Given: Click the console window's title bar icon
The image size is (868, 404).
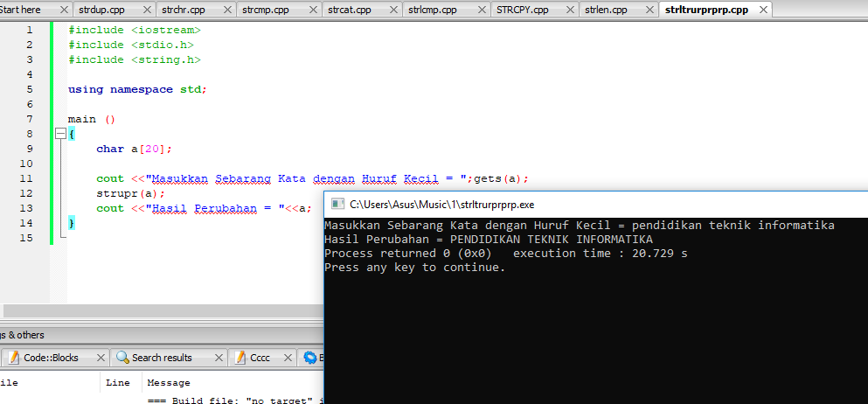Looking at the screenshot, I should pos(337,205).
